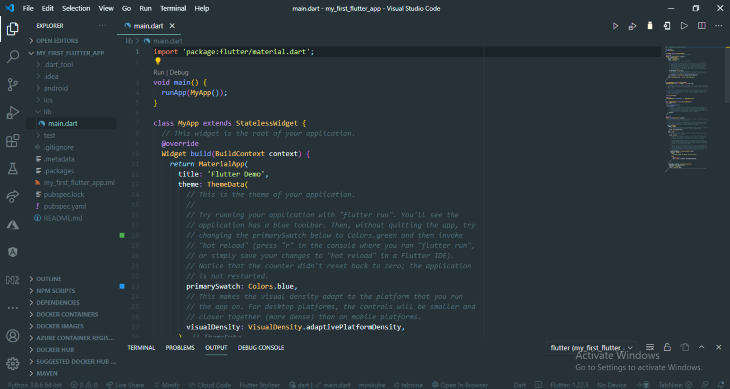Open the Manage gear icon
This screenshot has width=730, height=389.
pyautogui.click(x=13, y=363)
